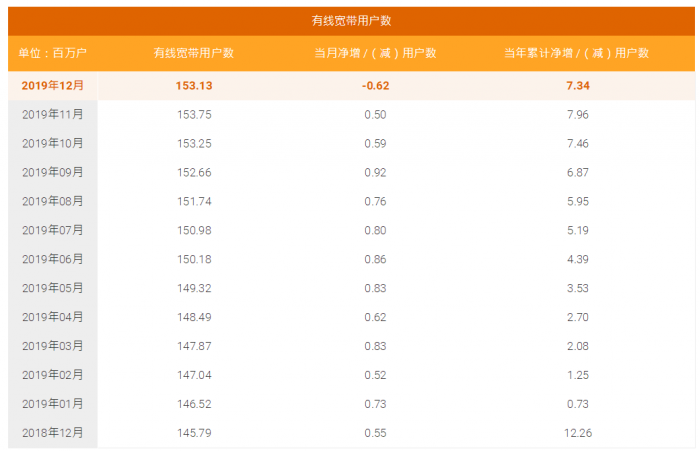The height and width of the screenshot is (451, 700).
Task: Click the 153.25 value in the 2019年10月 row
Action: pos(194,144)
